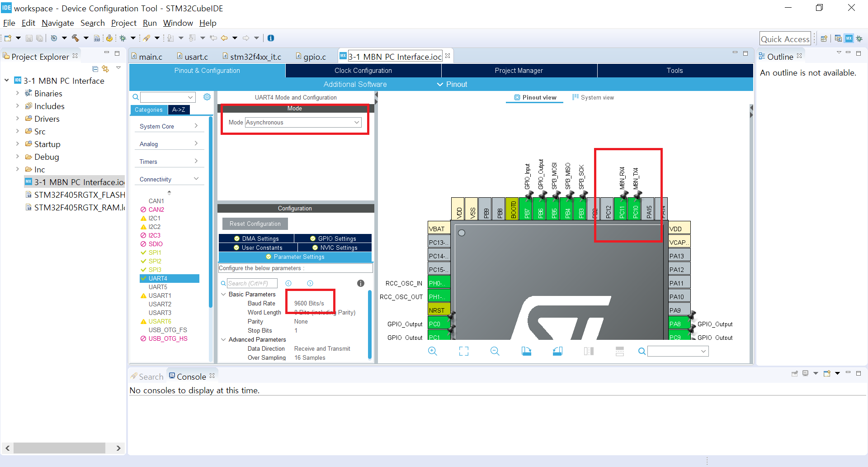
Task: Open the Project Manager tab
Action: [x=519, y=71]
